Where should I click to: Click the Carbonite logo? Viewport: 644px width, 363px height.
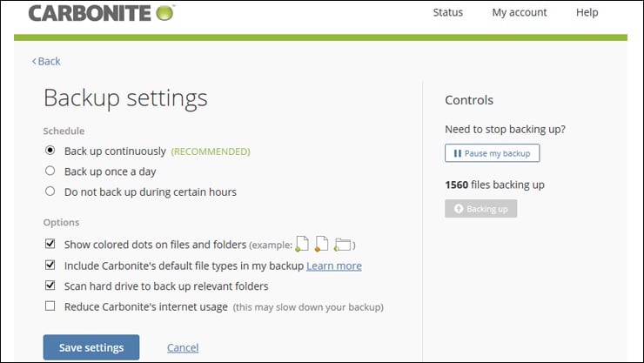102,13
